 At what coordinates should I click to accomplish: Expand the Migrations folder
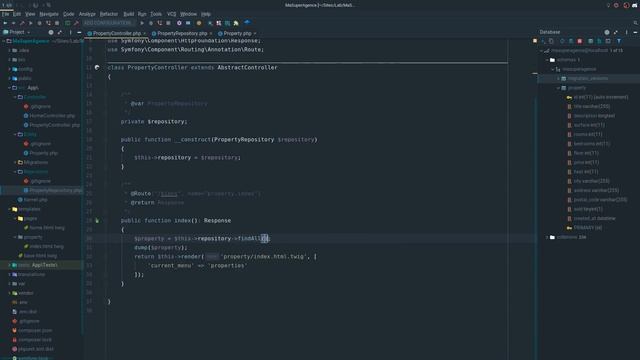click(x=15, y=162)
